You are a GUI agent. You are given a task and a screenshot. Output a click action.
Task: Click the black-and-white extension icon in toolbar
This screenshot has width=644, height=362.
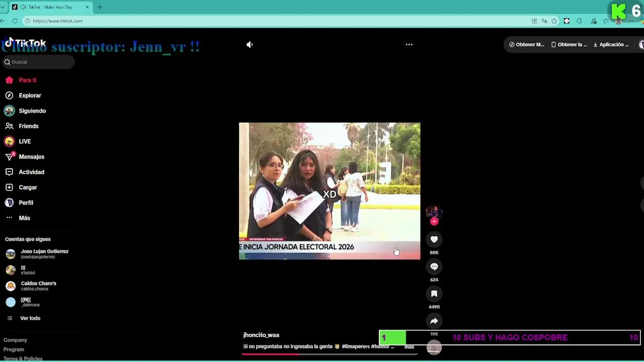567,21
